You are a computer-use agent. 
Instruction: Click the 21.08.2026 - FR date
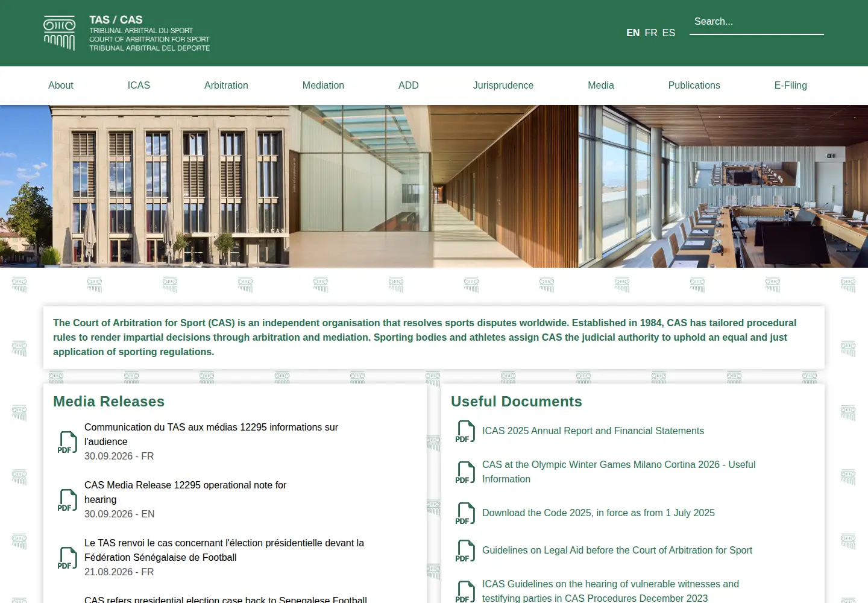[x=119, y=572]
